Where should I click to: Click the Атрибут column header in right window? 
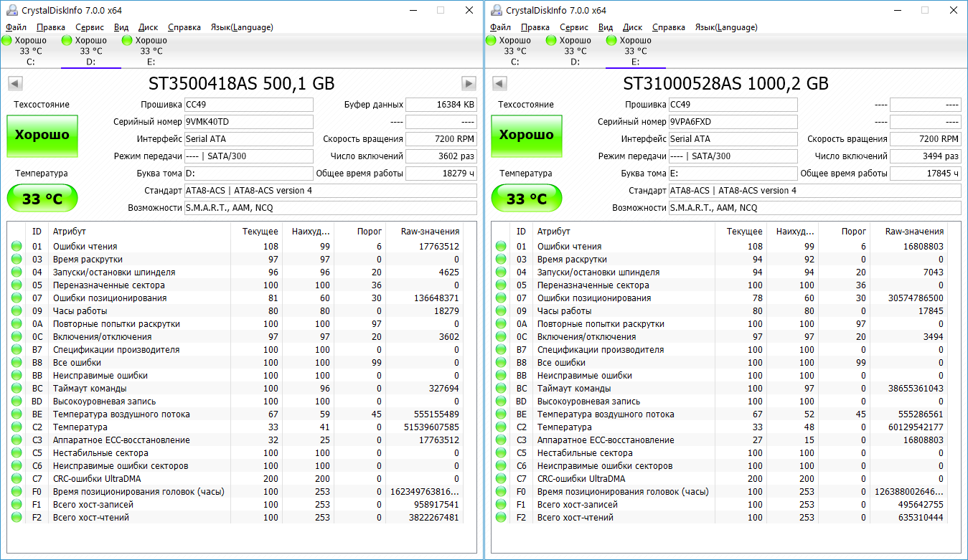(553, 232)
